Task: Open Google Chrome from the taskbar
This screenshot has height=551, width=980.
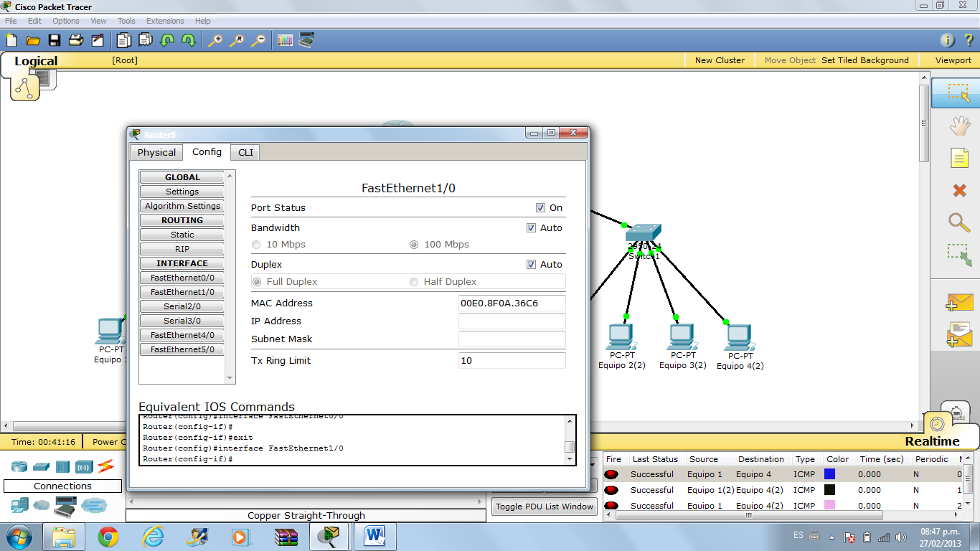Action: [108, 537]
